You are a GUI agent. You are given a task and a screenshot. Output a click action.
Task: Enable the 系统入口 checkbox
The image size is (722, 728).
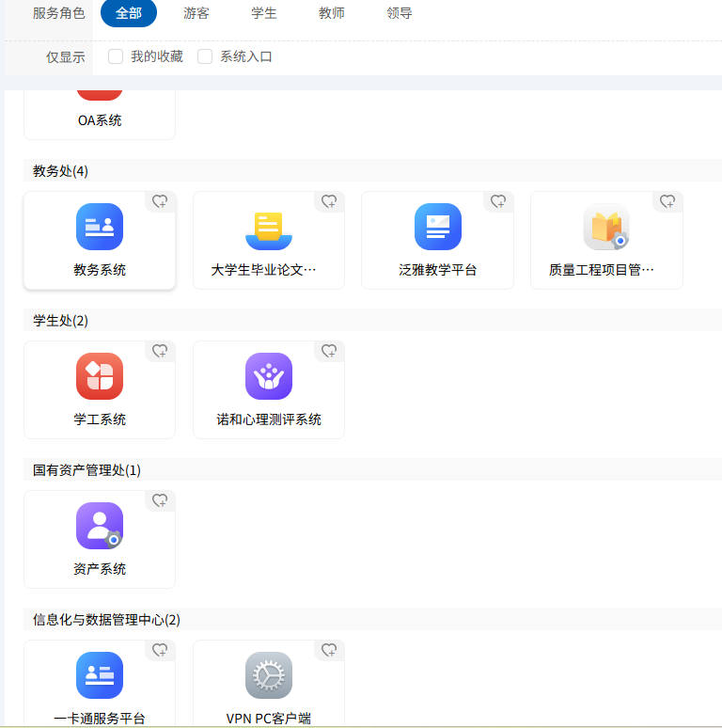click(x=205, y=56)
